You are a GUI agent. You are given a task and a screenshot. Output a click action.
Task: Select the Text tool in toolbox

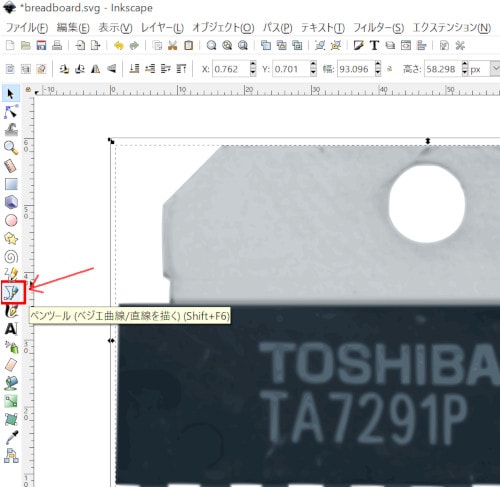point(11,329)
